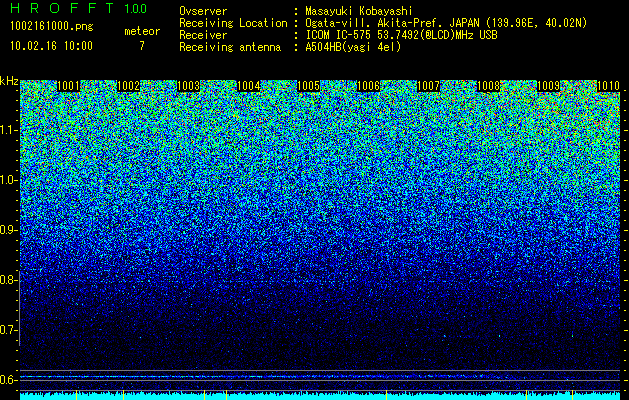629x400 pixels.
Task: Click time marker 1007
Action: (x=428, y=86)
